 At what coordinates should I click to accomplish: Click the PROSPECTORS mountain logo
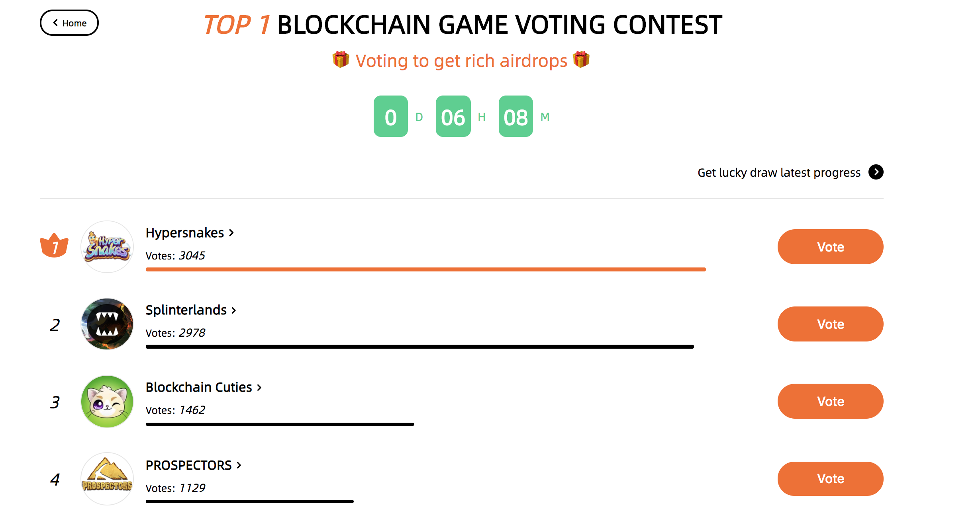[x=107, y=479]
